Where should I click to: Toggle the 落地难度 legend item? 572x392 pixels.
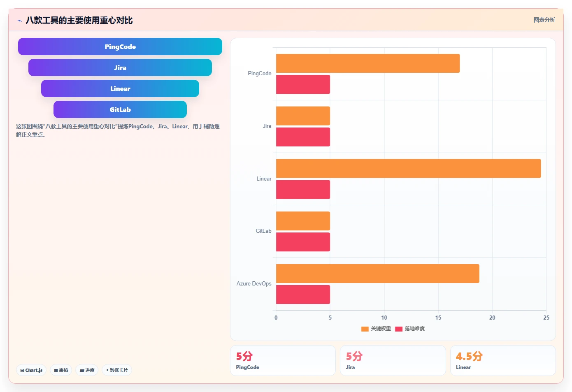410,329
